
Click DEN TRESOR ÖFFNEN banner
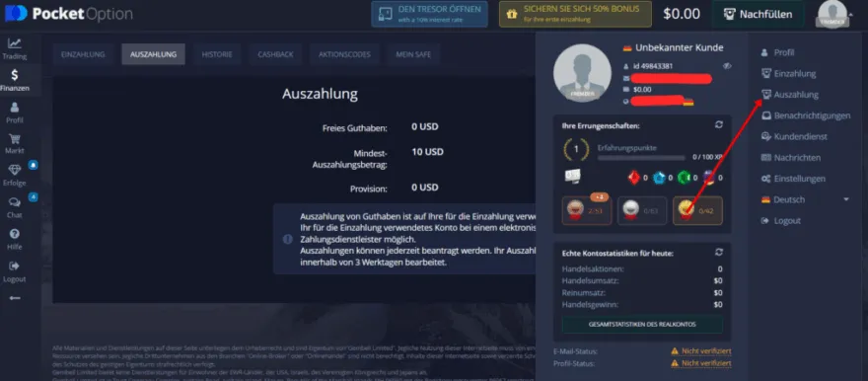[x=430, y=14]
